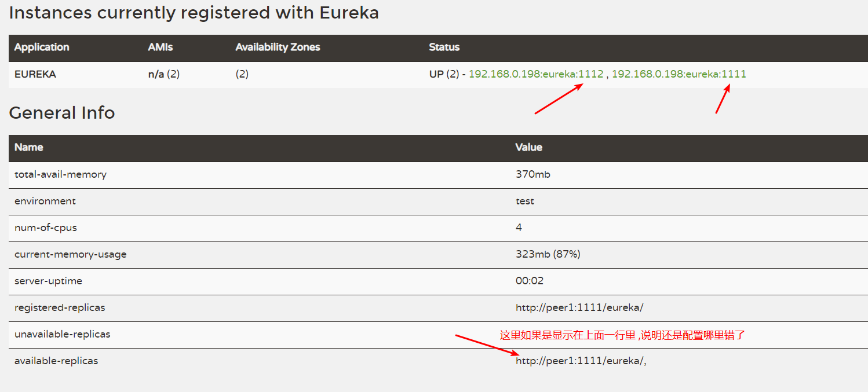Screen dimensions: 868x392
Task: Click the '323mb (87%)' memory usage value
Action: 548,254
